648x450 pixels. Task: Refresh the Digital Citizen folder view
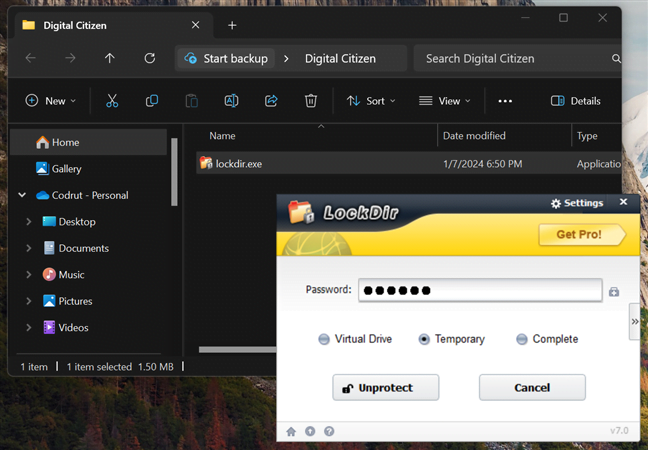point(150,58)
